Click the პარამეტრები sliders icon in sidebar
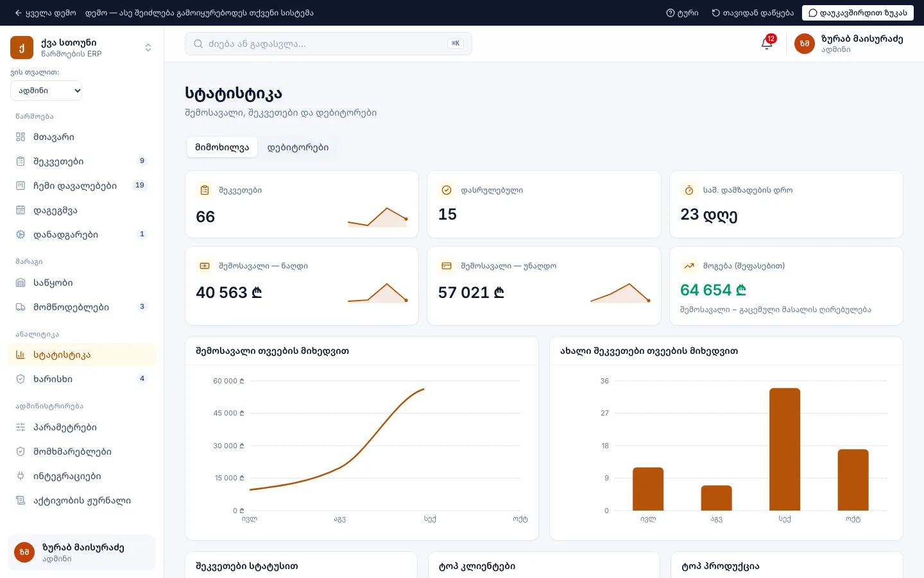Screen dimensions: 924x578 21,427
